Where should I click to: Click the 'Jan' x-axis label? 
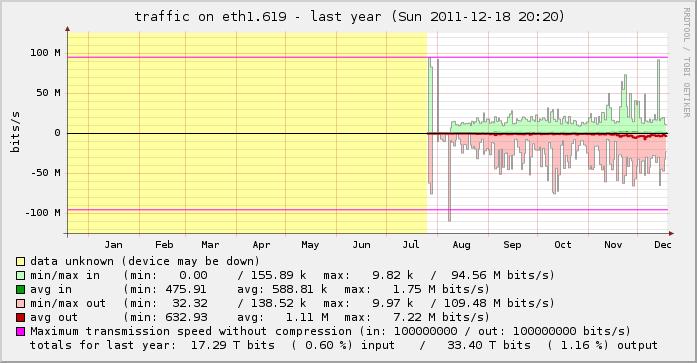pyautogui.click(x=113, y=245)
